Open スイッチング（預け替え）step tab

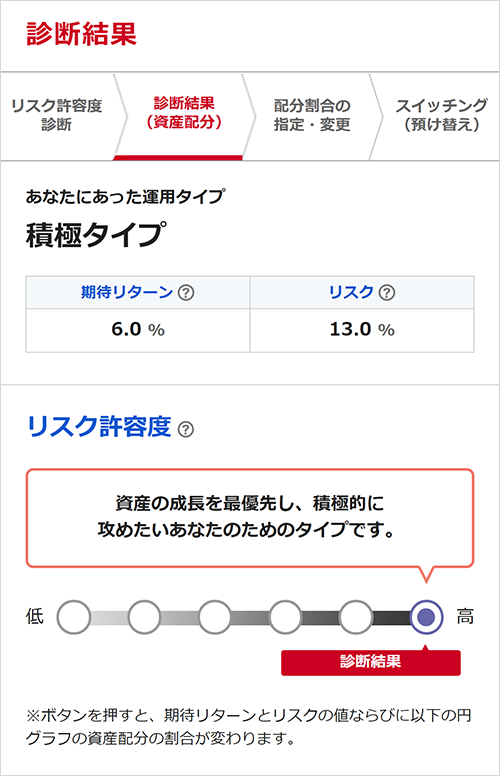(x=441, y=116)
